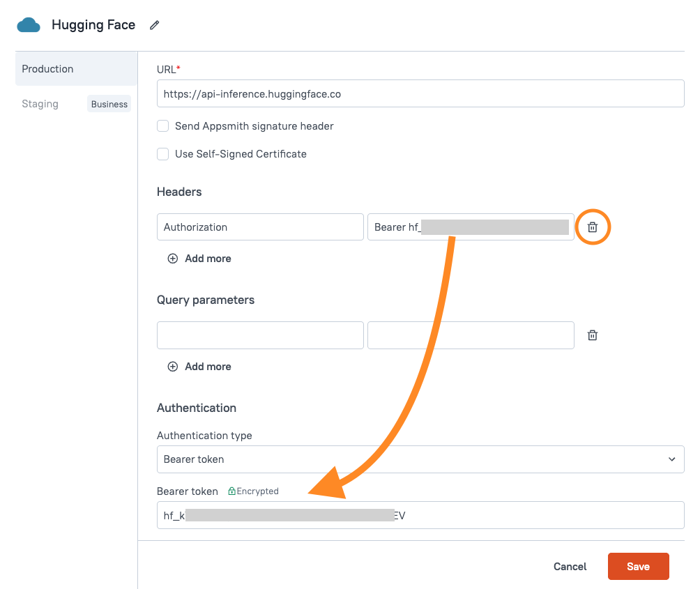This screenshot has height=589, width=700.
Task: Click the blue cloud datasource icon
Action: [x=29, y=25]
